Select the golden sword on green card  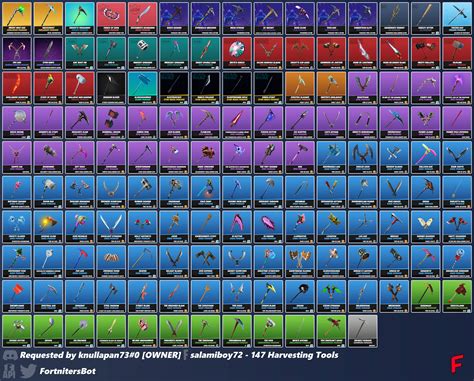(x=111, y=331)
